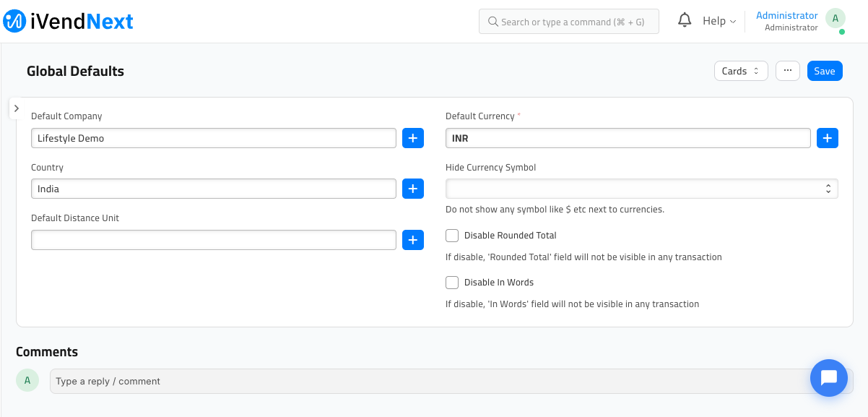The image size is (868, 417).
Task: Save the Global Defaults form
Action: coord(825,71)
